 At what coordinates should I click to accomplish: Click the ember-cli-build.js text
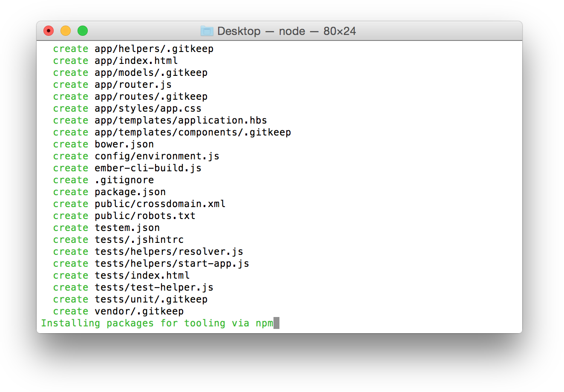148,168
